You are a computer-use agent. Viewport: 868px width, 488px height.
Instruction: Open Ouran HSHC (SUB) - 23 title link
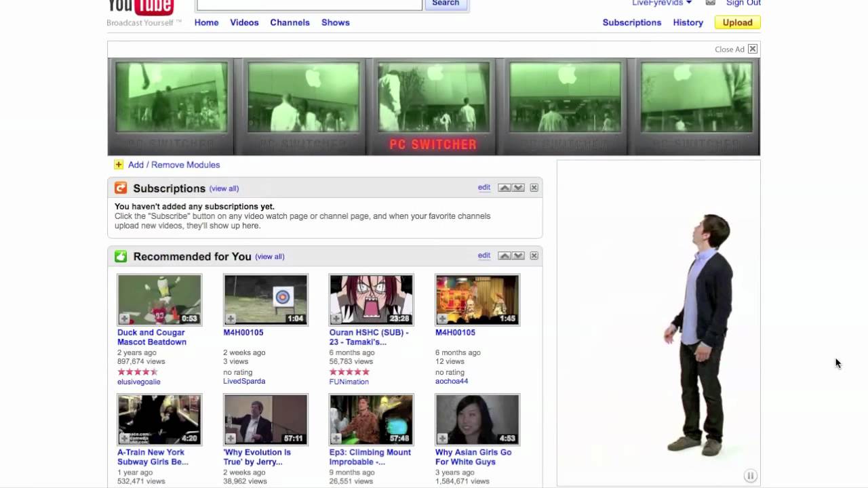coord(369,338)
